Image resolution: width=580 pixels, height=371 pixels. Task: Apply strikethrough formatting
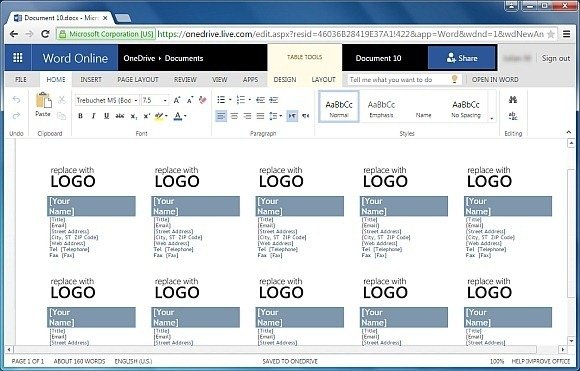(120, 116)
